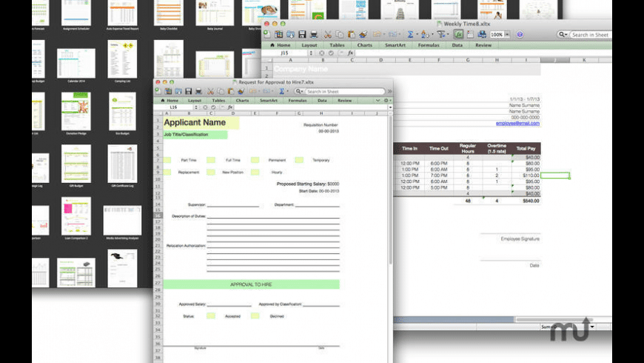This screenshot has height=363, width=644.
Task: Click the cell reference box showing L16
Action: [174, 107]
